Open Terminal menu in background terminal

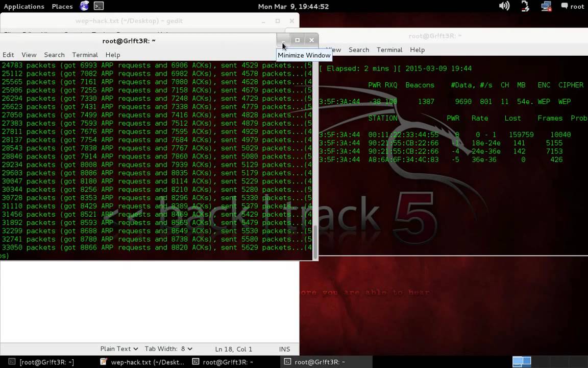pyautogui.click(x=389, y=50)
